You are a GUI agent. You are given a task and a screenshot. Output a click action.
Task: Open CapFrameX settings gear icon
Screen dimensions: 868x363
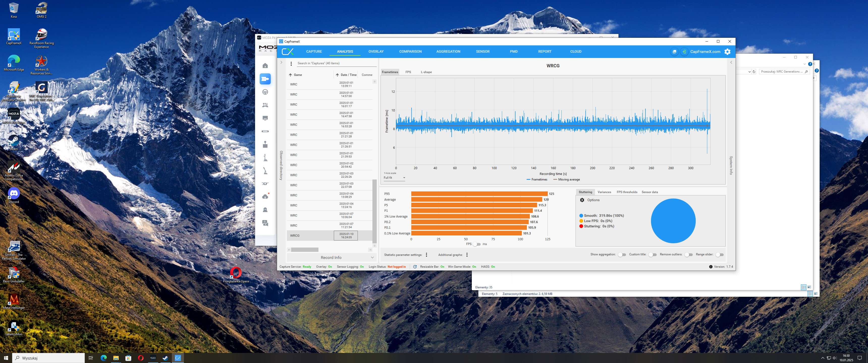tap(727, 51)
